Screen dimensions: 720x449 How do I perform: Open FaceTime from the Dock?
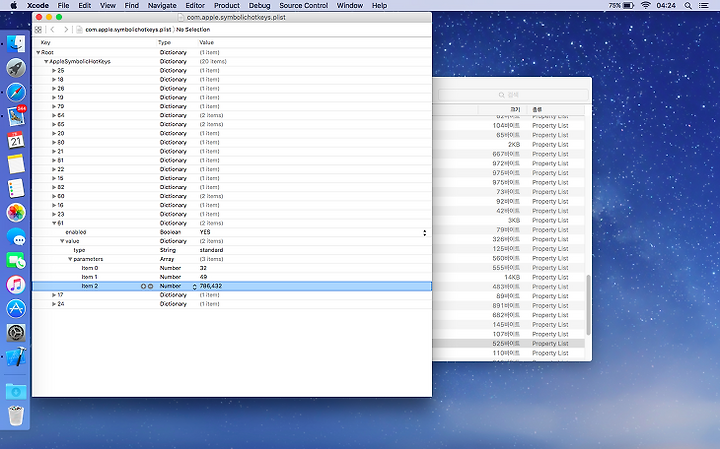(x=16, y=261)
